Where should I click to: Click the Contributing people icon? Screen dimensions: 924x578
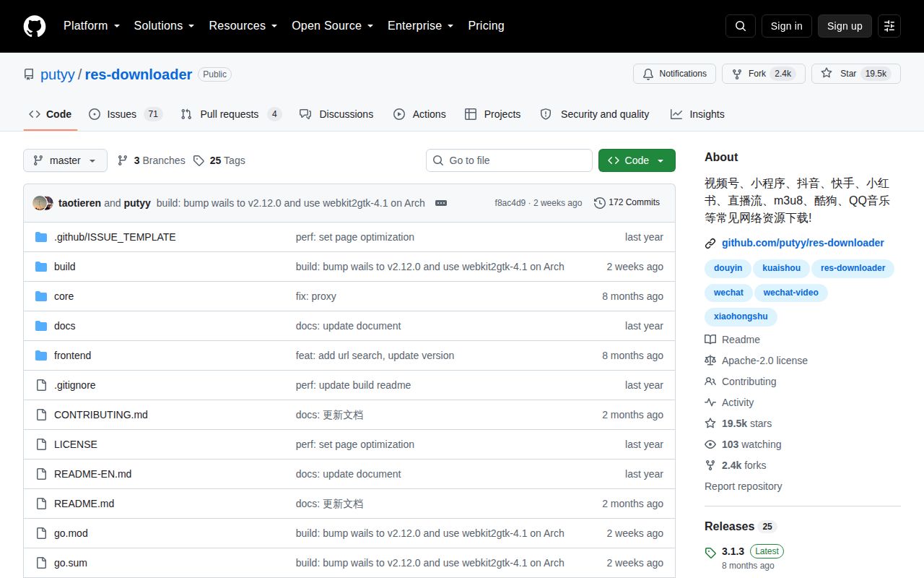tap(710, 381)
